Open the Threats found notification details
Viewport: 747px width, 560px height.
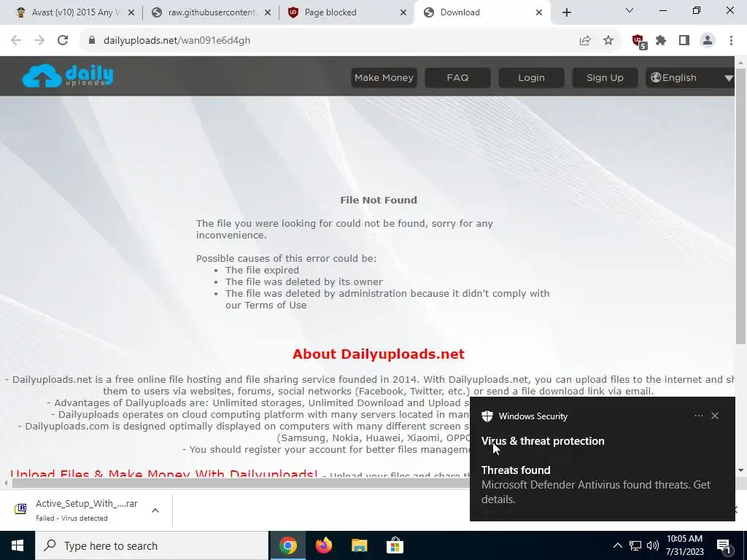(x=595, y=485)
